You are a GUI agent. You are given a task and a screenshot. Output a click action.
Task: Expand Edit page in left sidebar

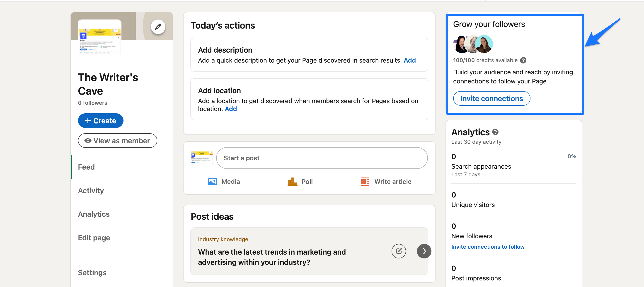pyautogui.click(x=94, y=238)
